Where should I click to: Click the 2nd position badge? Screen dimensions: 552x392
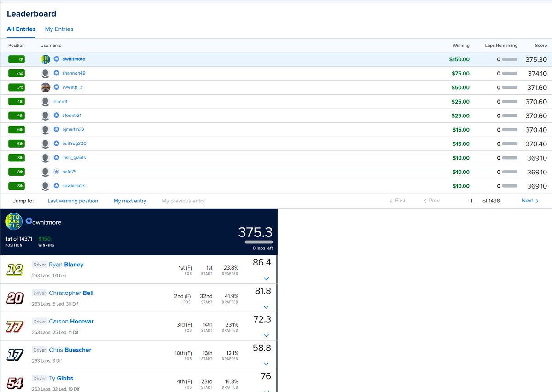click(17, 73)
